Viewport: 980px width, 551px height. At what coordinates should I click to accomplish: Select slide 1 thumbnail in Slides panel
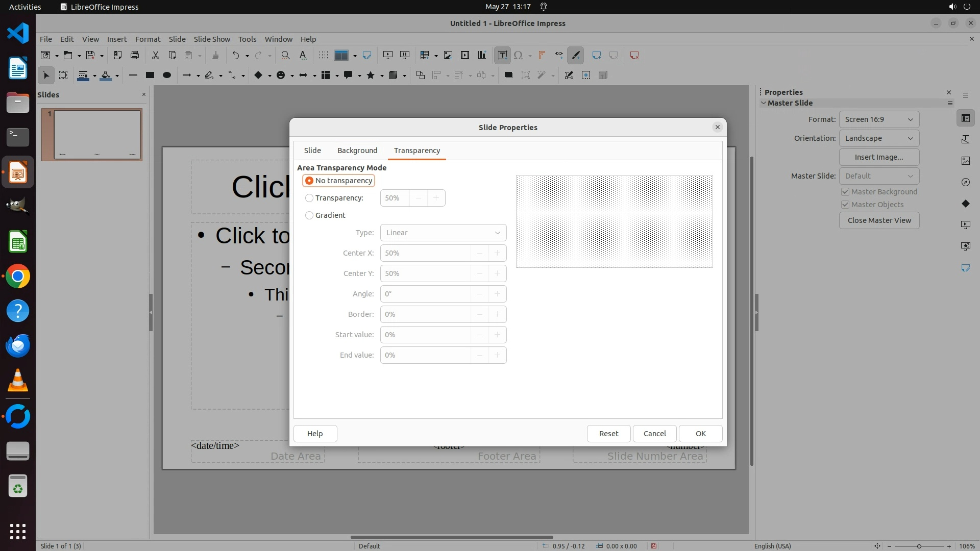click(x=97, y=135)
